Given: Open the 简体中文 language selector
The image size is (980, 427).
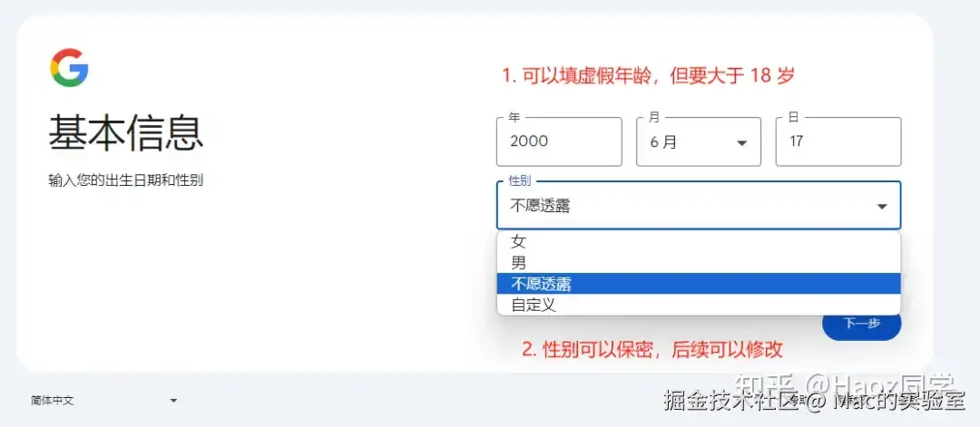Looking at the screenshot, I should tap(103, 401).
